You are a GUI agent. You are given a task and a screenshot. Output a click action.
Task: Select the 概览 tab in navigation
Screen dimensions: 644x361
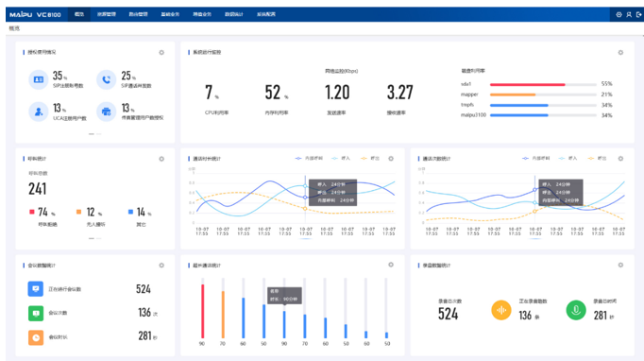[79, 14]
